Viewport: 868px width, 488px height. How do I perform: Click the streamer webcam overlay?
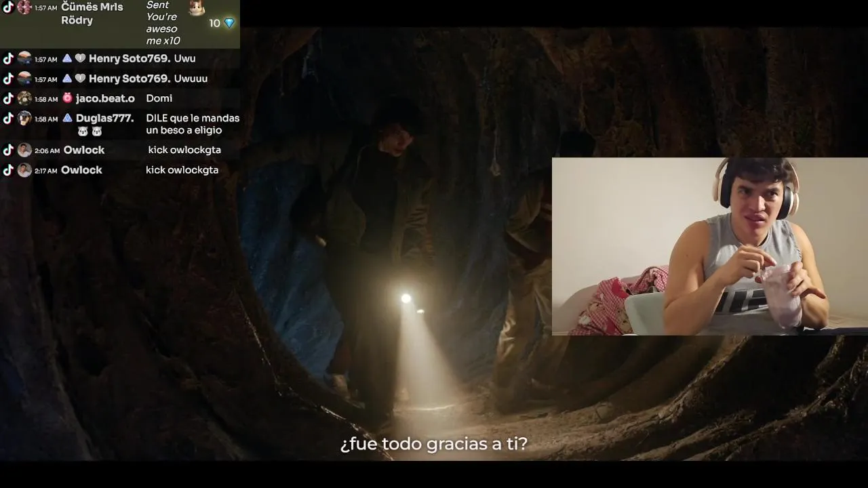[710, 247]
